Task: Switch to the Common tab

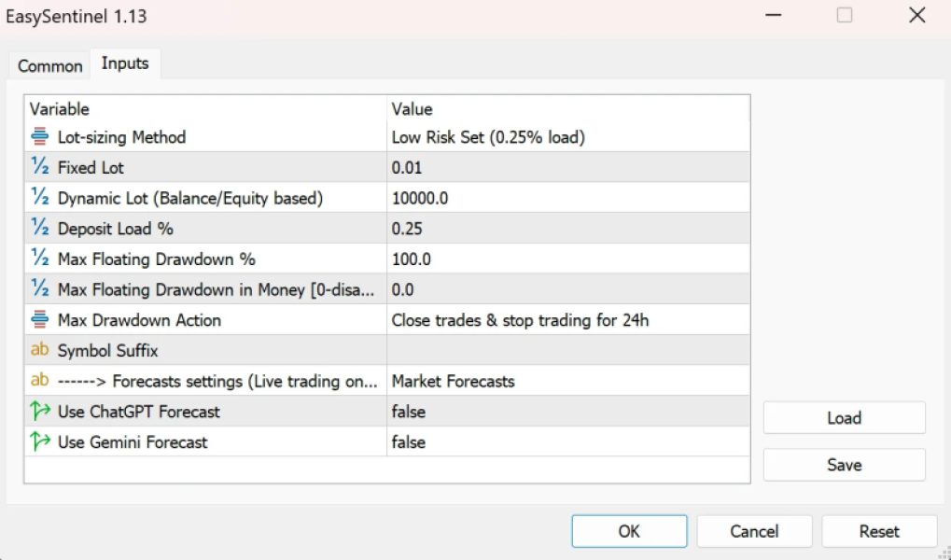Action: [x=50, y=65]
